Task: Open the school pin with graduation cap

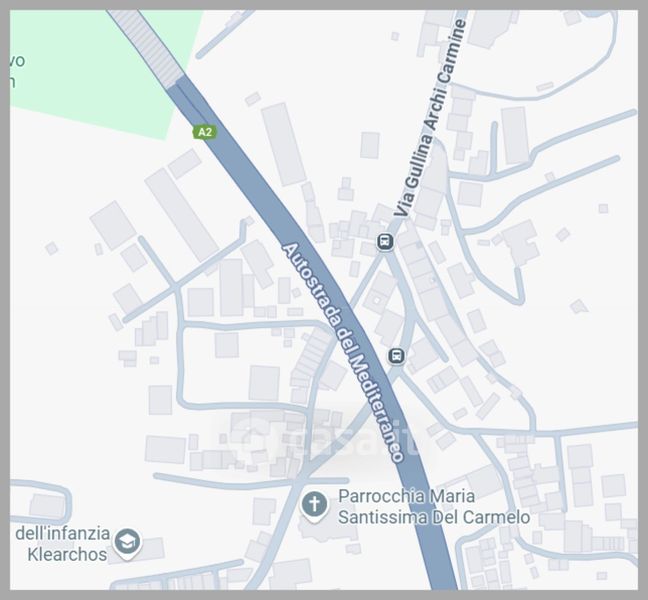Action: pos(127,543)
